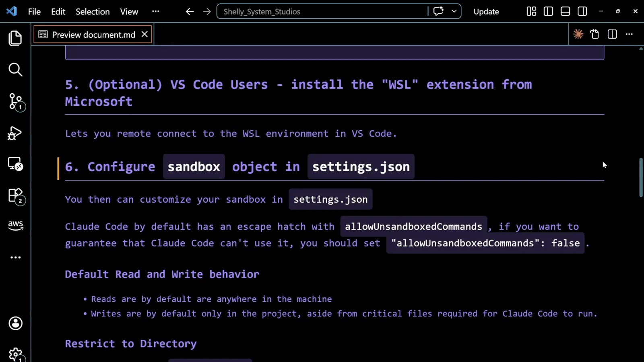Screen dimensions: 644x362
Task: Open the Remote Explorer view
Action: pos(15,164)
